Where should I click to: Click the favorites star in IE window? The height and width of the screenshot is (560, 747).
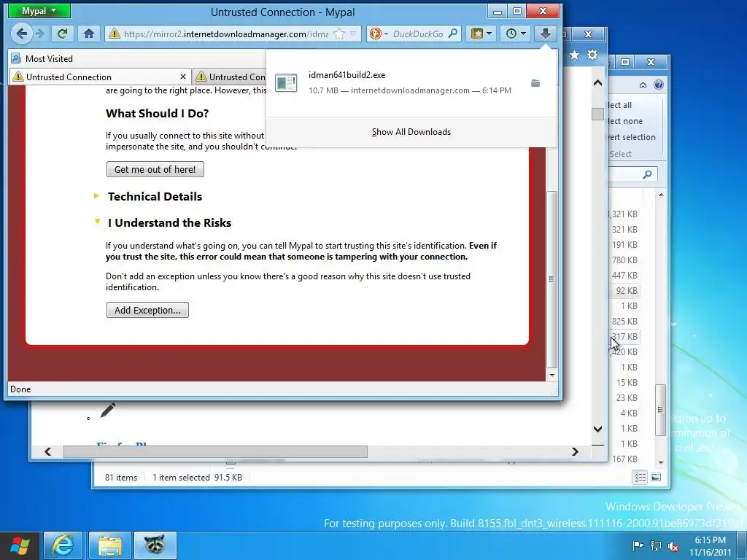tap(575, 55)
